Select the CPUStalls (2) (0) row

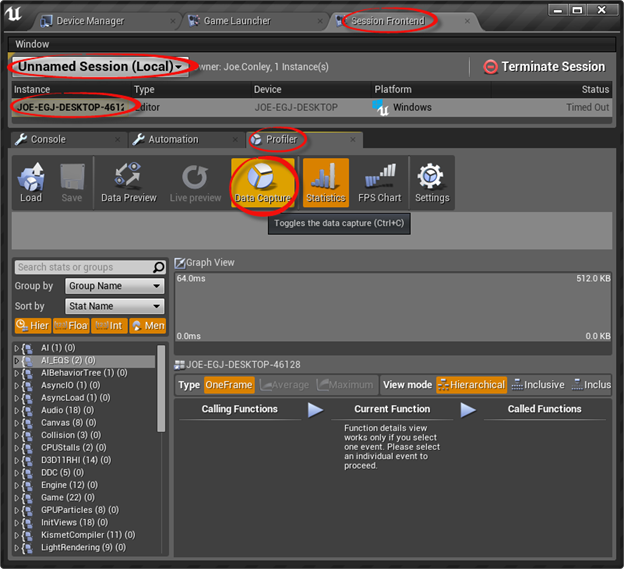pos(85,448)
